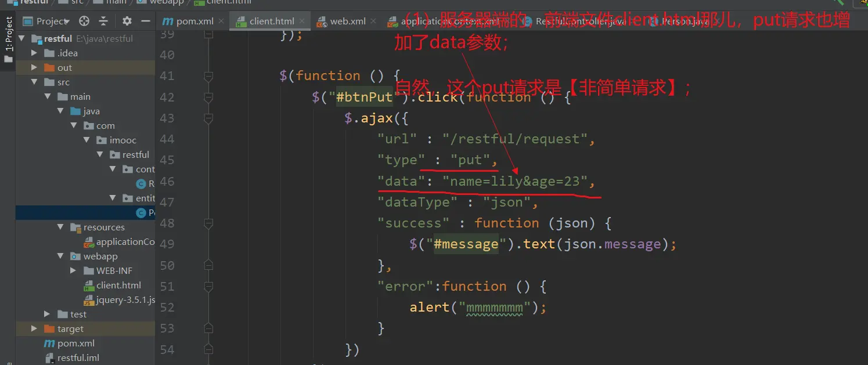Collapse the webapp folder
This screenshot has height=365, width=868.
pos(60,256)
